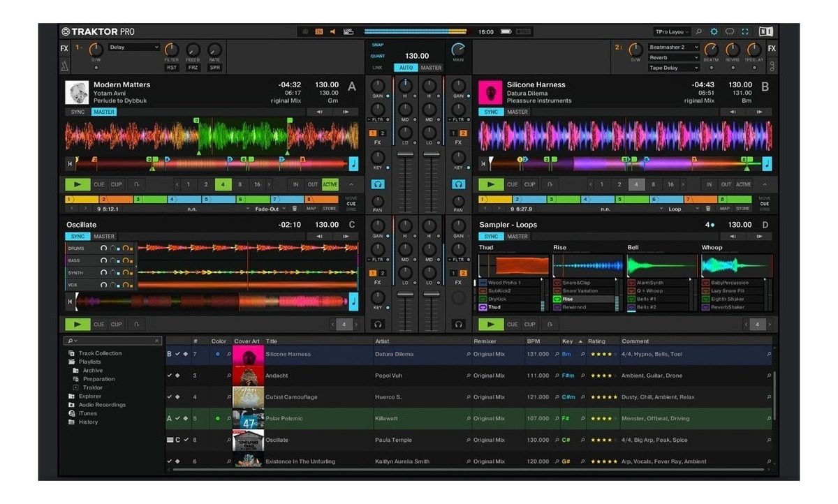
Task: Delete Deck B cue with trash icon
Action: pos(707,208)
